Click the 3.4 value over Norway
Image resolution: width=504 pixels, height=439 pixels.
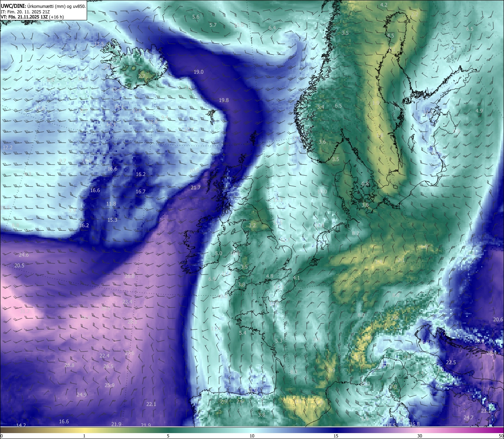(x=321, y=107)
